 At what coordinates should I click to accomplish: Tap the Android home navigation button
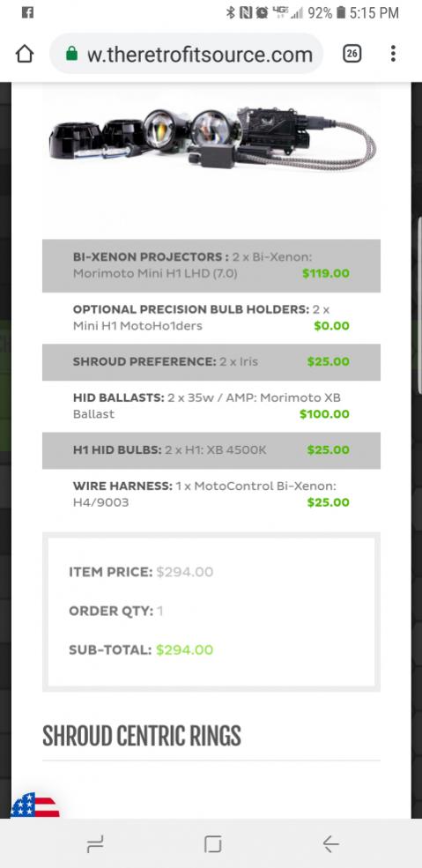point(212,844)
